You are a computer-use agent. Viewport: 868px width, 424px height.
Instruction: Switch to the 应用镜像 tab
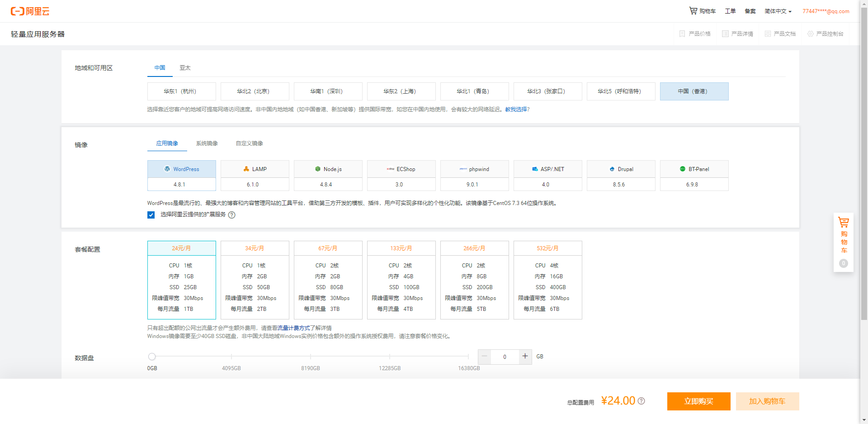click(167, 143)
